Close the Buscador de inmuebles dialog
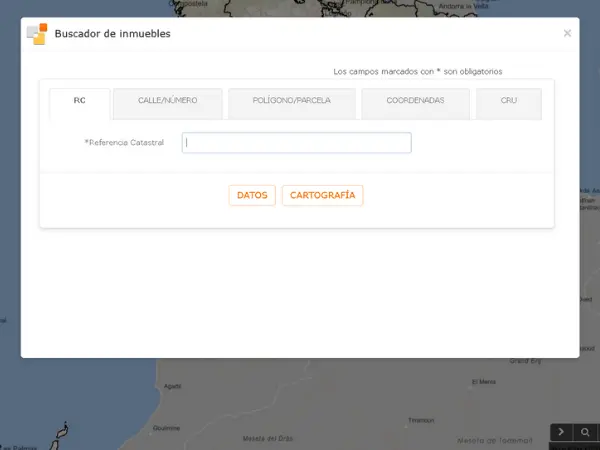 tap(567, 33)
